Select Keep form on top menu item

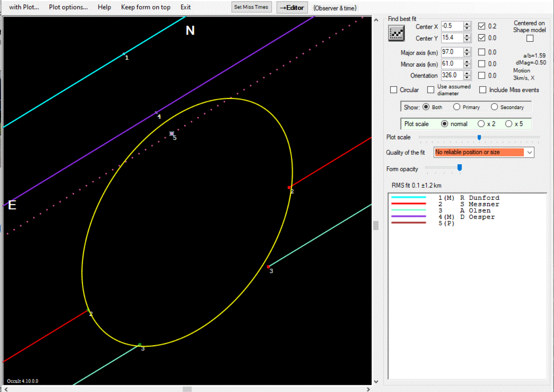point(146,7)
